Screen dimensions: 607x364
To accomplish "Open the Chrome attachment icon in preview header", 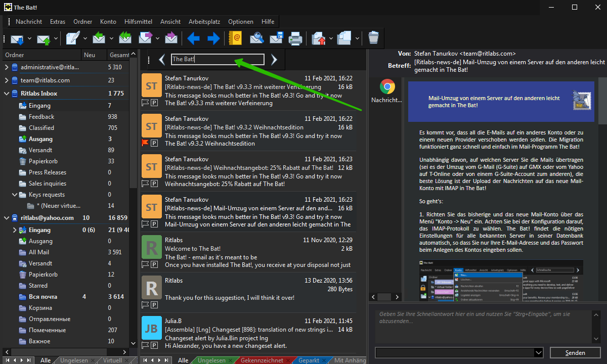I will click(387, 87).
